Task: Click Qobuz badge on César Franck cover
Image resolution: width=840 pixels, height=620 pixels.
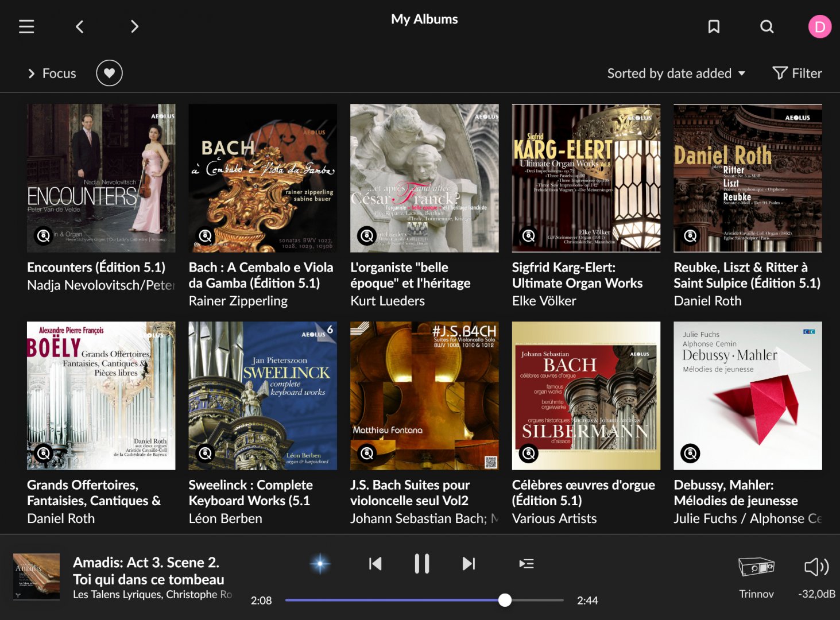Action: pyautogui.click(x=367, y=235)
